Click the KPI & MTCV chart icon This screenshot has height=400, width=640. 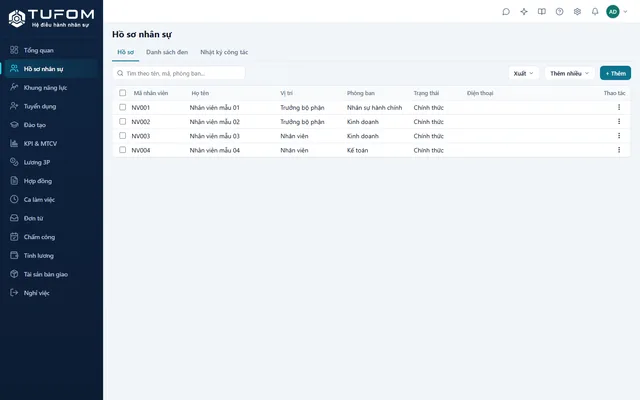click(14, 143)
